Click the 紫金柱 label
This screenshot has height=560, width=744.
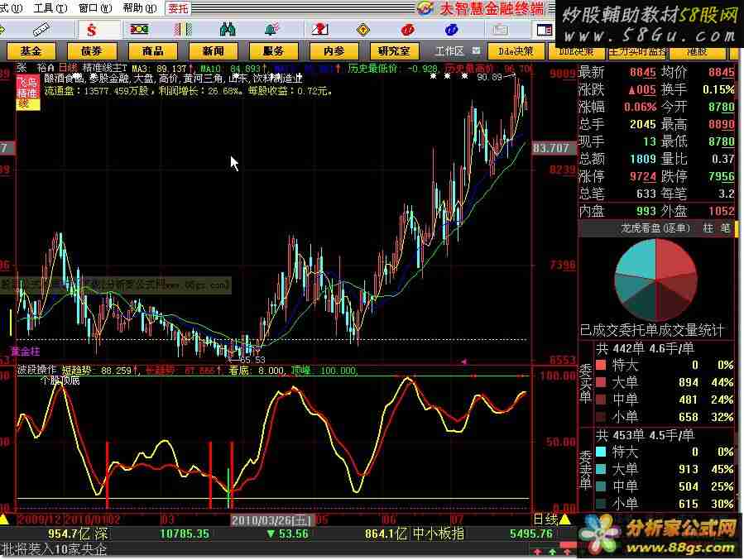click(x=26, y=352)
